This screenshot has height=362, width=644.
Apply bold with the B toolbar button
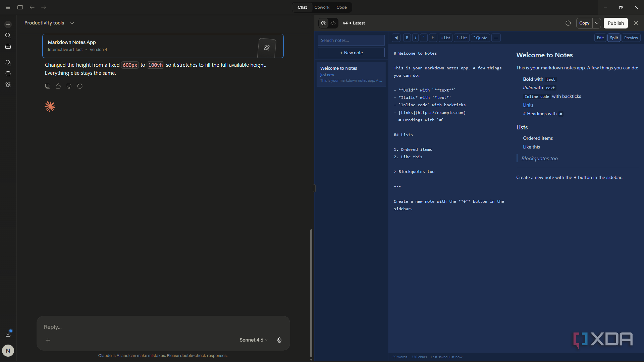pyautogui.click(x=407, y=38)
